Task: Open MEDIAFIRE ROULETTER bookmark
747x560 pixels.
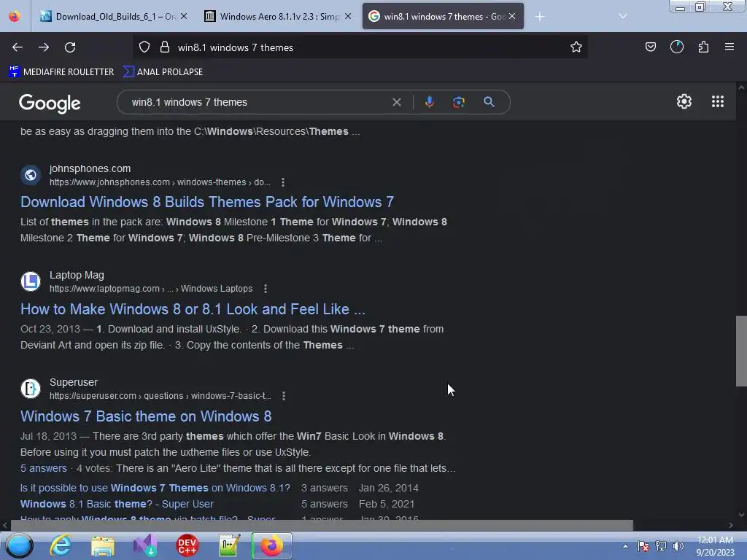Action: coord(61,72)
